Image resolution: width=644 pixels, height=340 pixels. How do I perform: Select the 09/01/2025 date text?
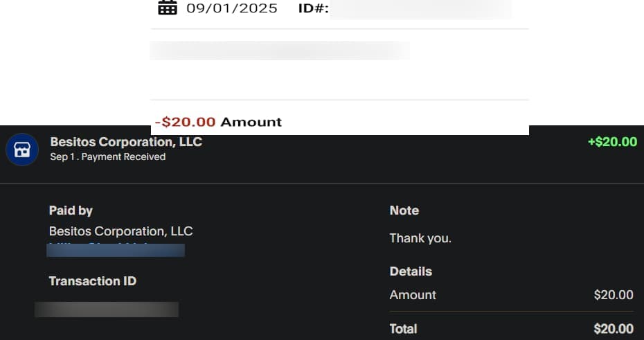click(x=232, y=9)
